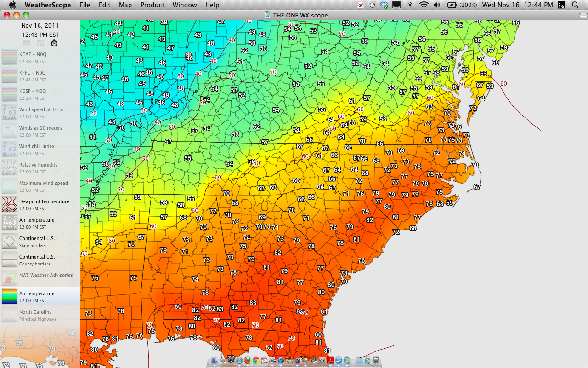Screen dimensions: 588x368
Task: Select the North Carolina Principal highways layer
Action: coord(40,315)
